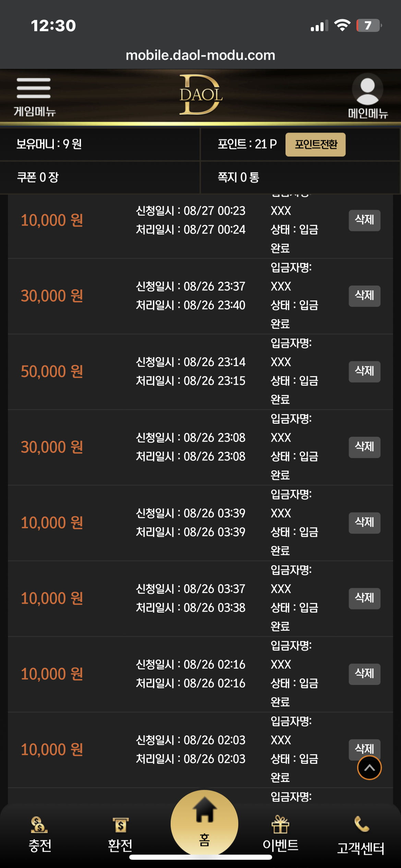Delete the 30,000 원 entry from 23:37

click(365, 296)
